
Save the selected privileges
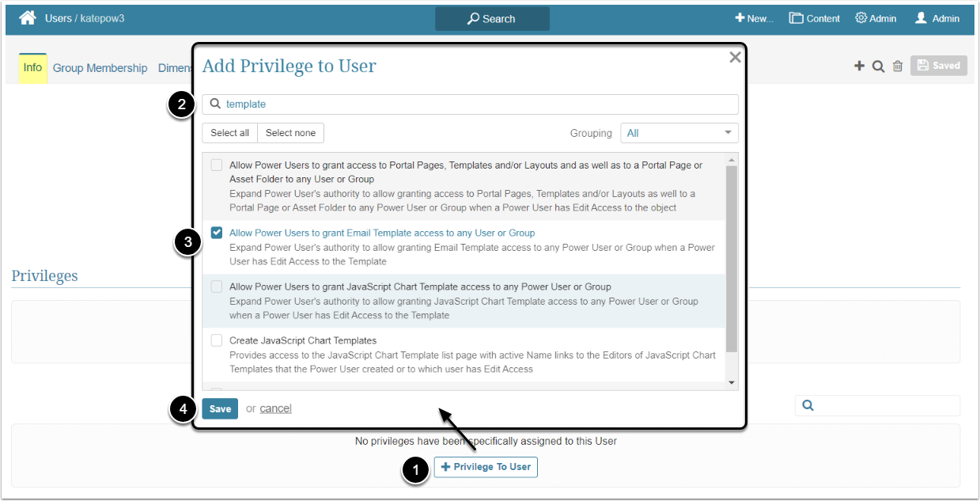tap(220, 408)
